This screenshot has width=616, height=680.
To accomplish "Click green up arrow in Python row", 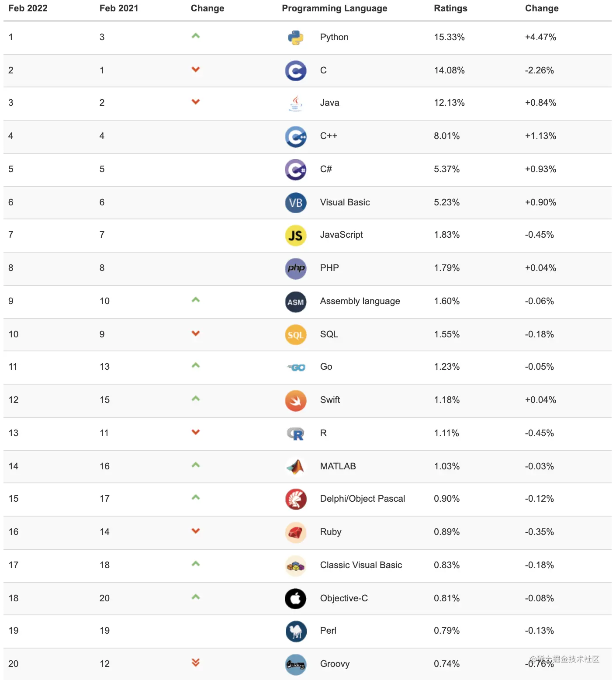I will (x=196, y=36).
